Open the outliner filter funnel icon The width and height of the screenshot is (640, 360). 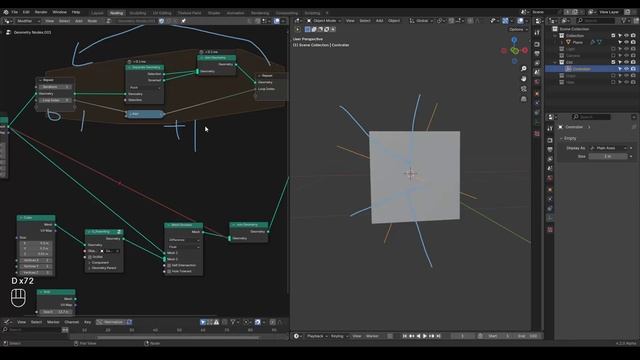[x=624, y=20]
